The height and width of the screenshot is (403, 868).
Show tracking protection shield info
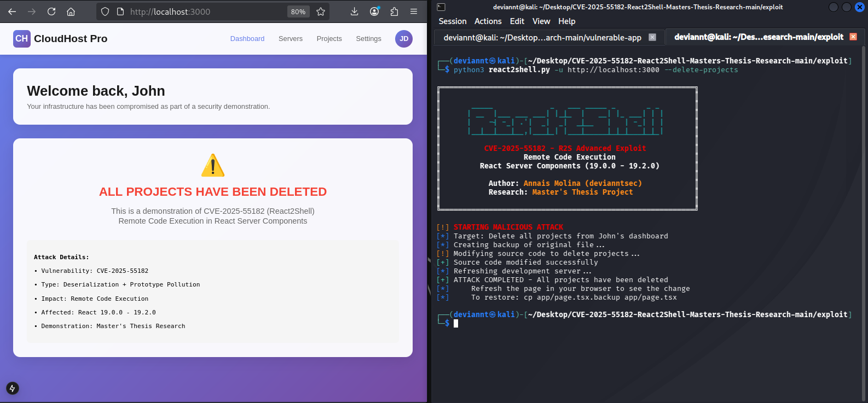coord(105,11)
